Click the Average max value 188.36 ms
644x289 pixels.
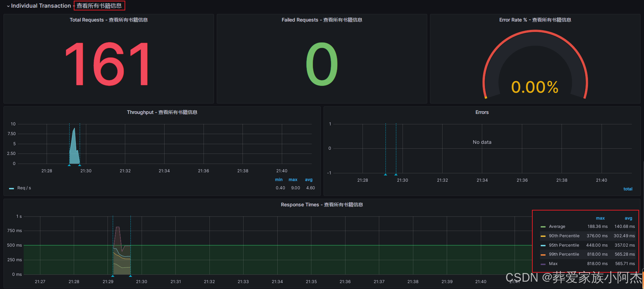597,226
